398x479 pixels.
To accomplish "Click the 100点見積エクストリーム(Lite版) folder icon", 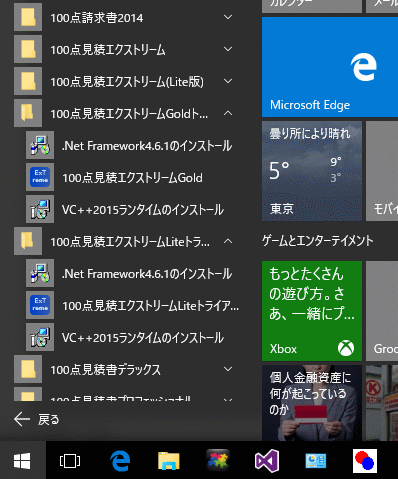I will click(x=28, y=81).
